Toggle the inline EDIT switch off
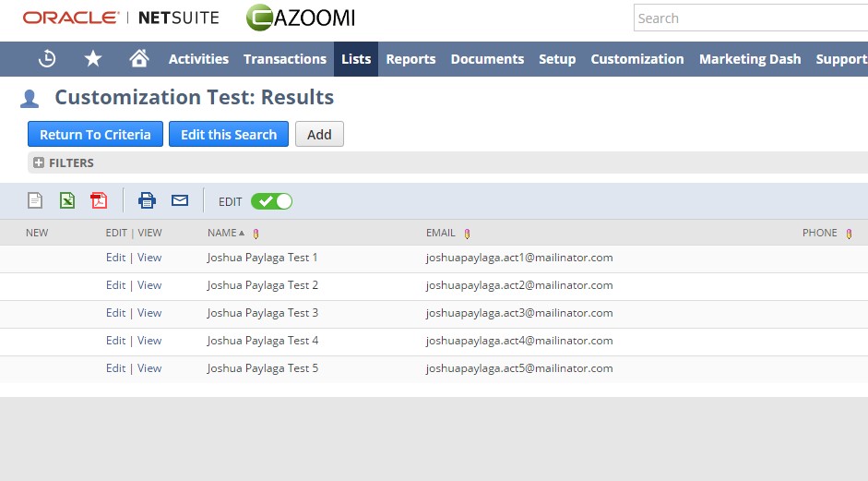 (271, 201)
